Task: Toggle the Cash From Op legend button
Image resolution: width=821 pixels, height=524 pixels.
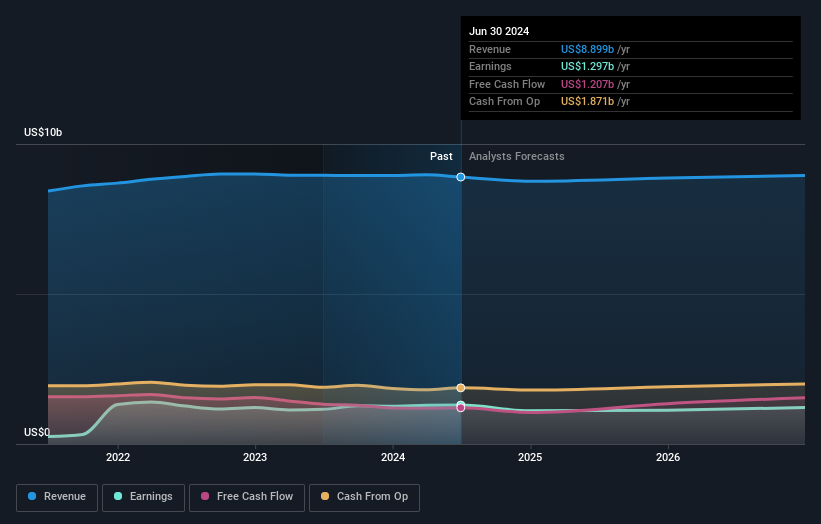Action: point(364,497)
